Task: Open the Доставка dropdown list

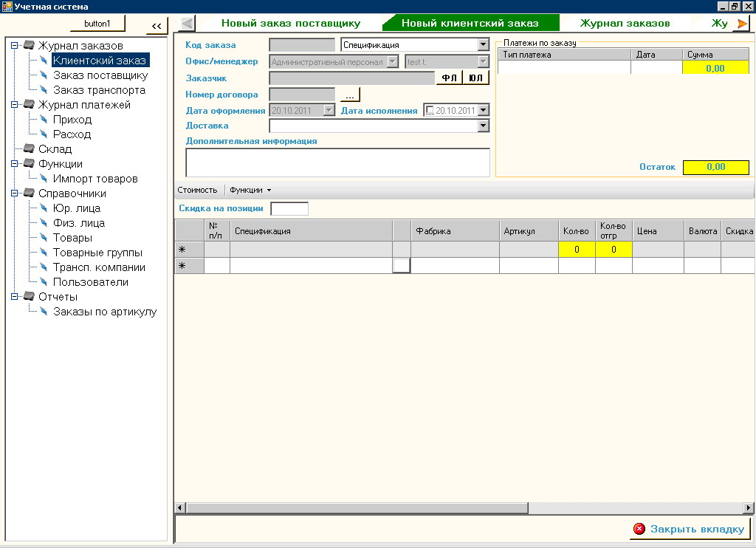Action: click(x=483, y=126)
